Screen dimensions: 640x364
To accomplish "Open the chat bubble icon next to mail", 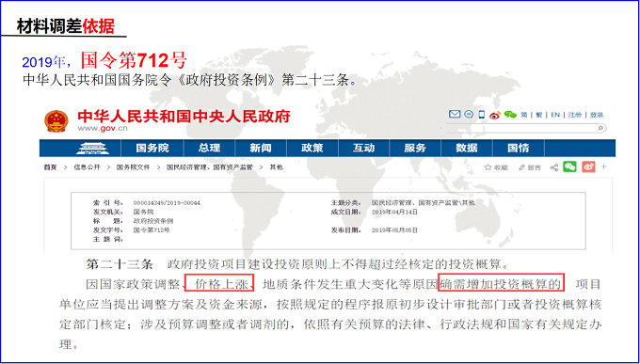I will tap(469, 114).
